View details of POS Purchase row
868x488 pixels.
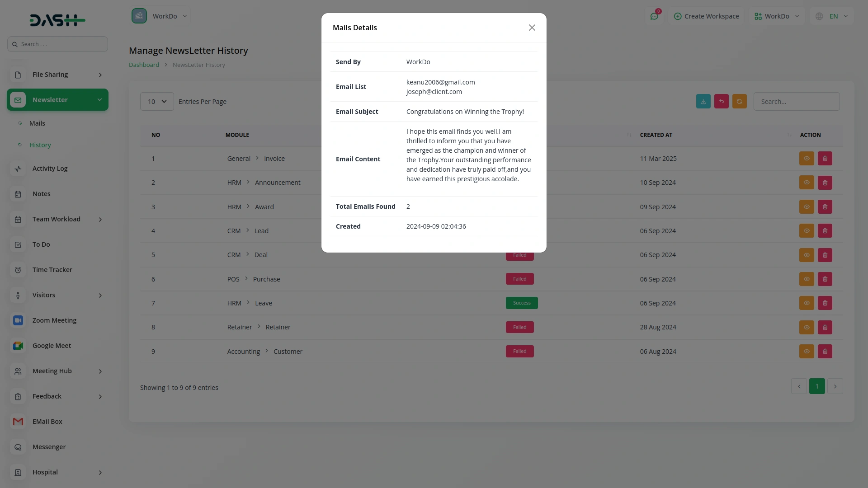pos(806,279)
